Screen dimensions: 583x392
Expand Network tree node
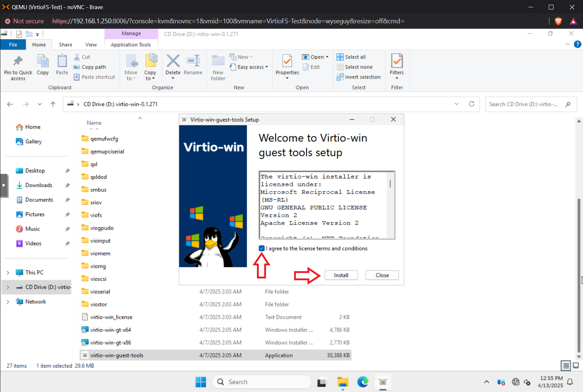[x=8, y=302]
